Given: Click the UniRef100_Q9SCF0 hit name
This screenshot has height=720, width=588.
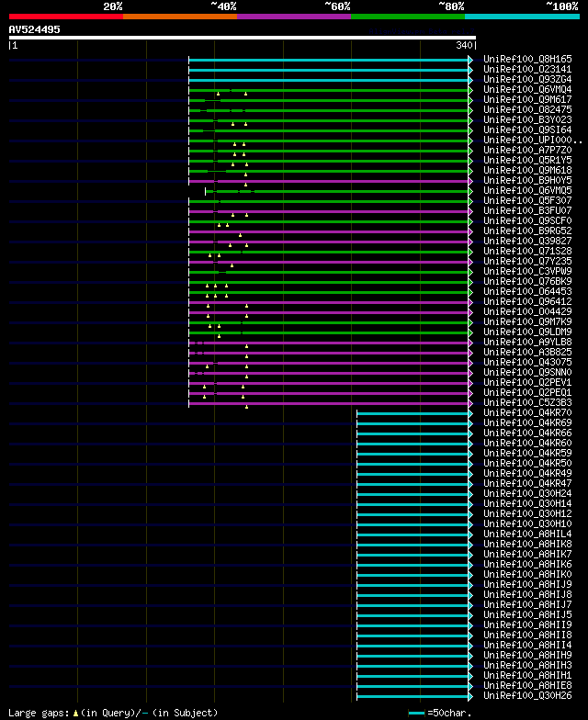Looking at the screenshot, I should pyautogui.click(x=527, y=220).
